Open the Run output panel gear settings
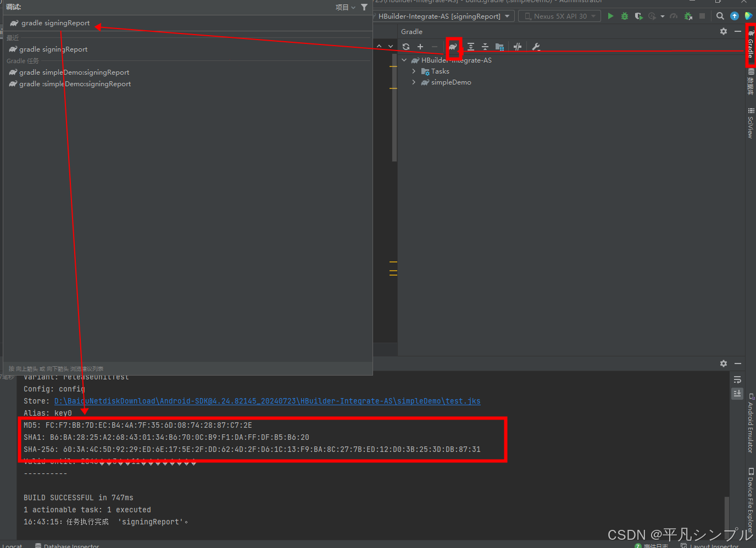The image size is (756, 548). click(724, 364)
